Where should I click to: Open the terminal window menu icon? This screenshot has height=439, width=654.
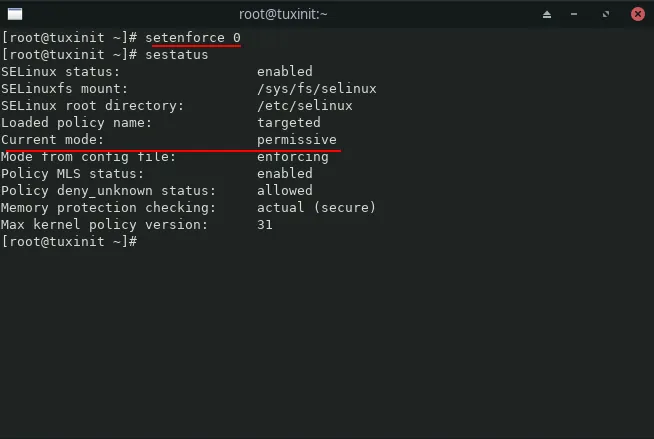point(15,14)
